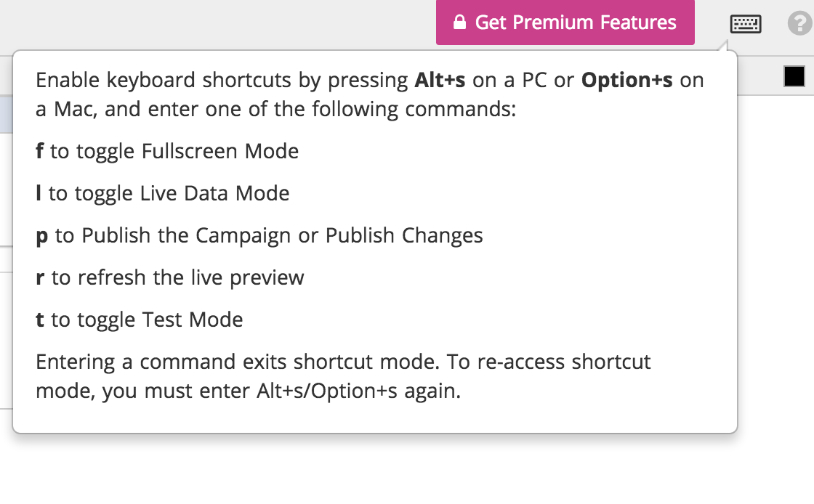This screenshot has height=504, width=814.
Task: Click the gray circular Help icon
Action: pos(799,23)
